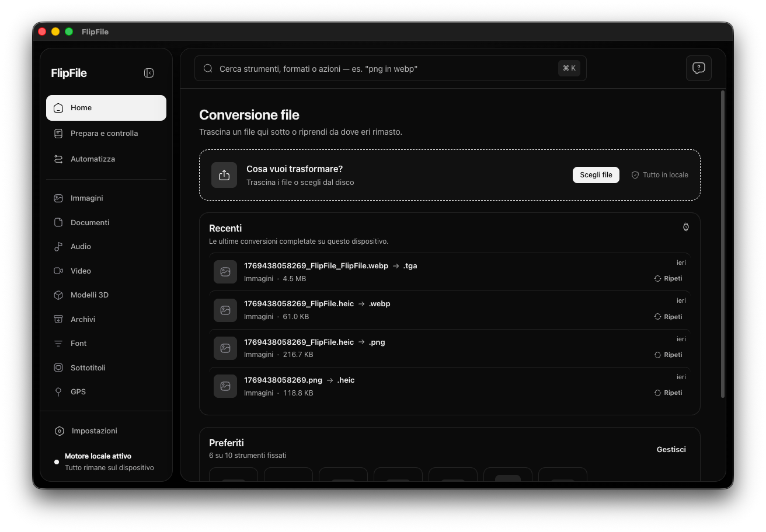Select the Modelli 3D category
Viewport: 766px width, 532px height.
click(x=106, y=295)
